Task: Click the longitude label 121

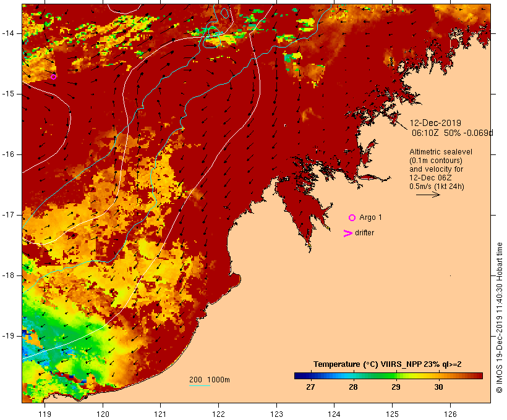Action: click(160, 414)
